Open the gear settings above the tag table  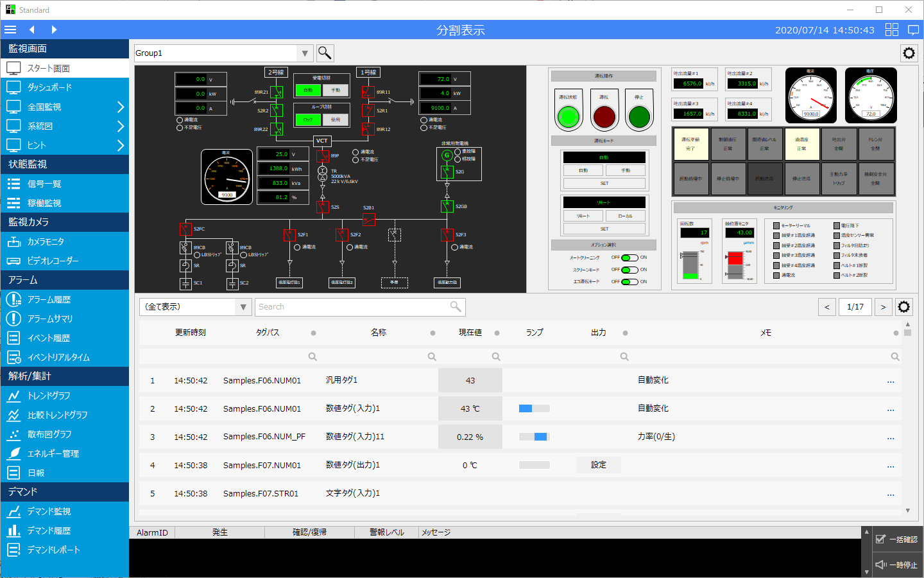pyautogui.click(x=903, y=307)
